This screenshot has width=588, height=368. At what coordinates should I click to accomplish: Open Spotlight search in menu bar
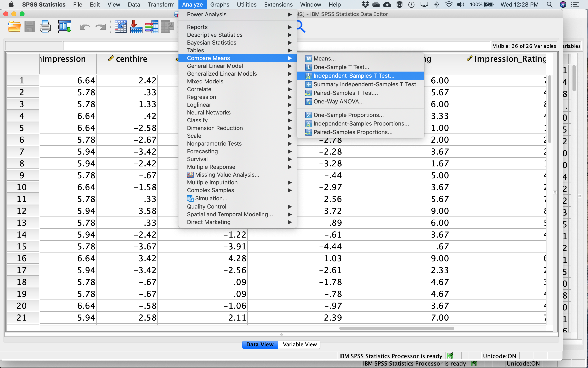click(550, 5)
